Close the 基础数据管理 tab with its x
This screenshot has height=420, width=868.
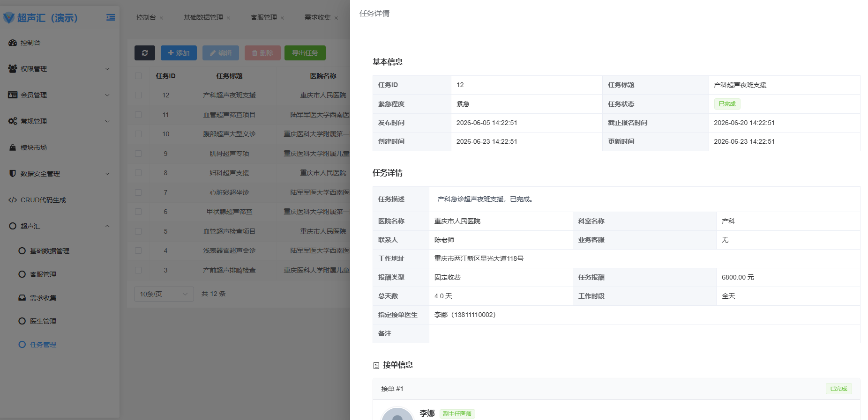click(228, 18)
